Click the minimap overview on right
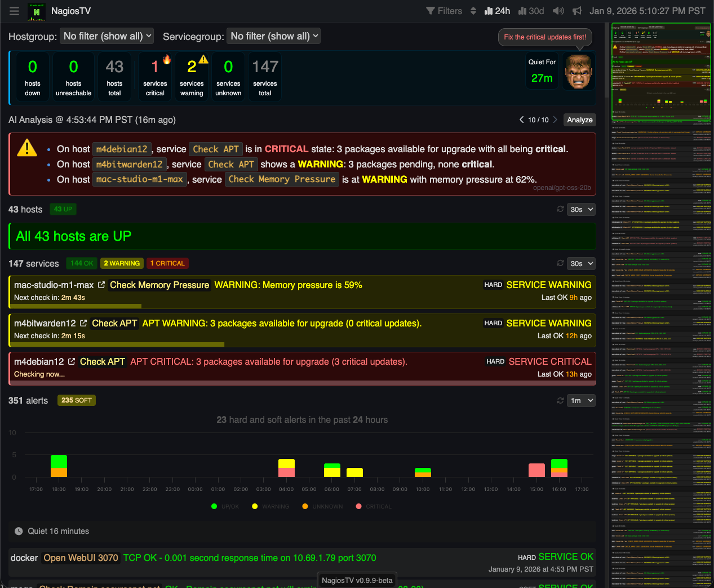 661,304
